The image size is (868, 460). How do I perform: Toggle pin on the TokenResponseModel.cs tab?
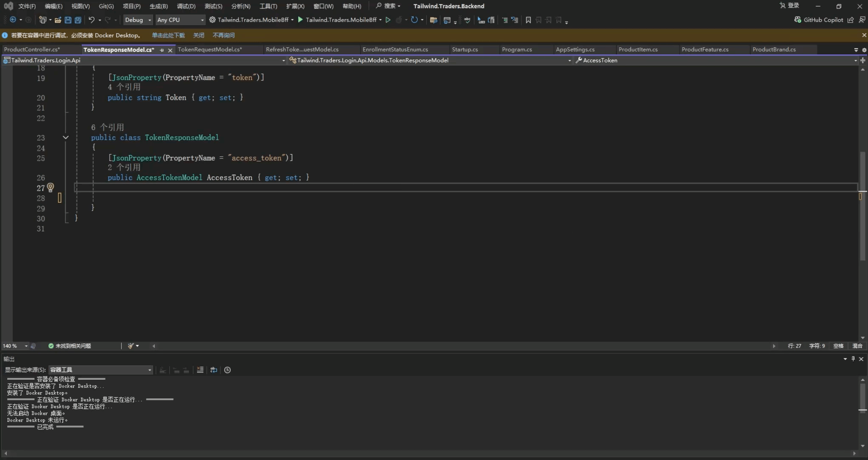tap(162, 50)
